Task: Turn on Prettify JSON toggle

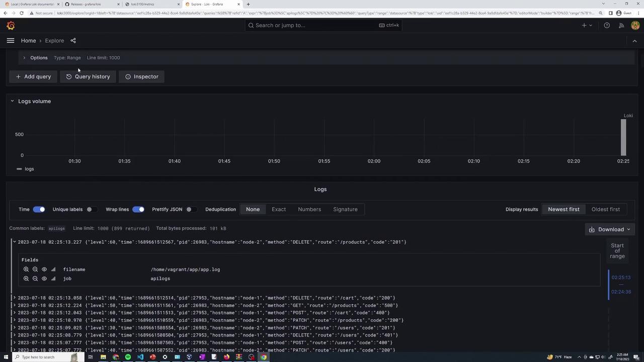Action: tap(190, 209)
